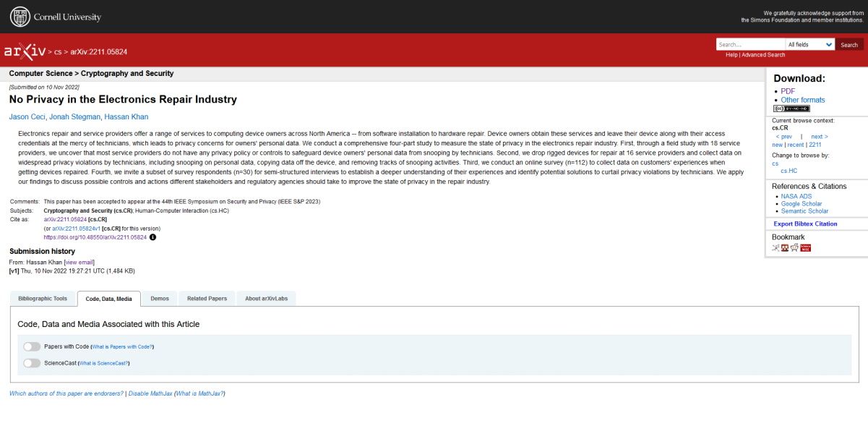868x434 pixels.
Task: Open What is ScienceCast link
Action: point(103,363)
